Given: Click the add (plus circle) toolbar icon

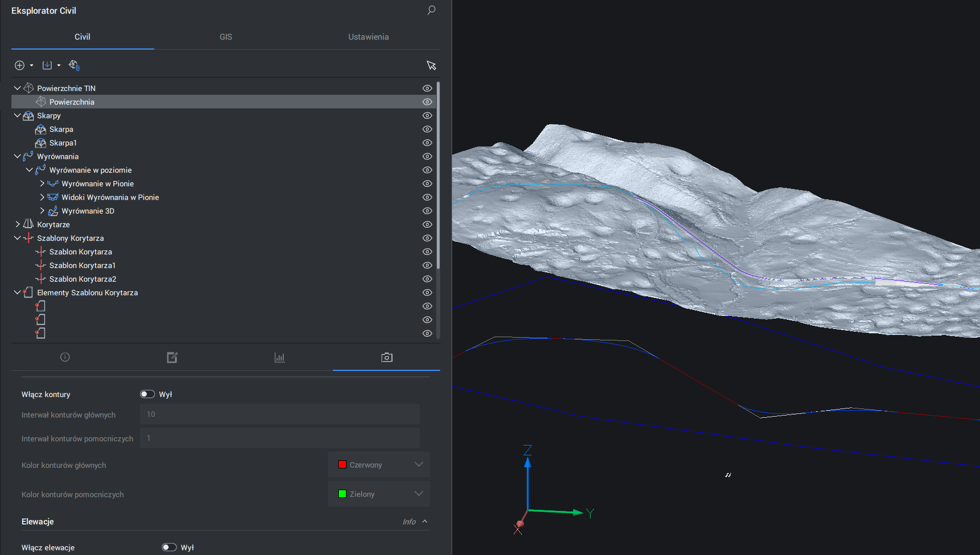Looking at the screenshot, I should click(20, 65).
